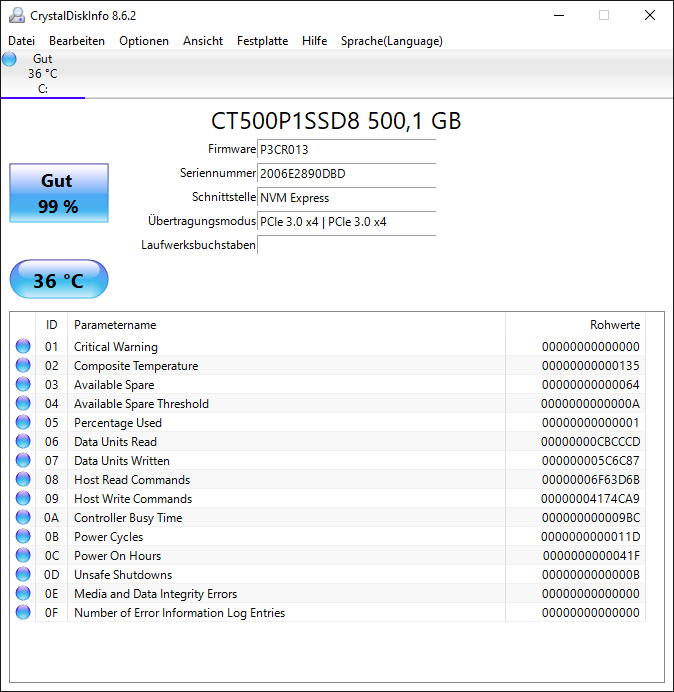Image resolution: width=674 pixels, height=692 pixels.
Task: Select the Host Write Commands parameter name
Action: click(x=133, y=499)
